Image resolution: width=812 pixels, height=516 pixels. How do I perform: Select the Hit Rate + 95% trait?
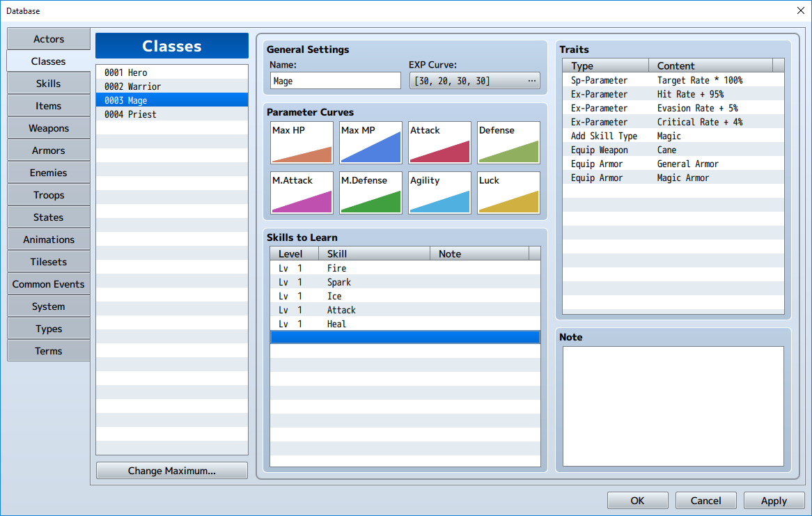point(673,94)
